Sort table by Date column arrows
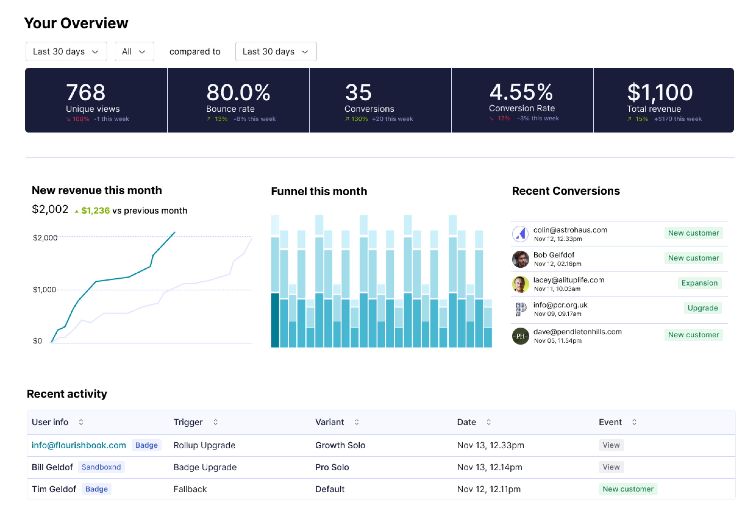Image resolution: width=756 pixels, height=532 pixels. [x=489, y=422]
